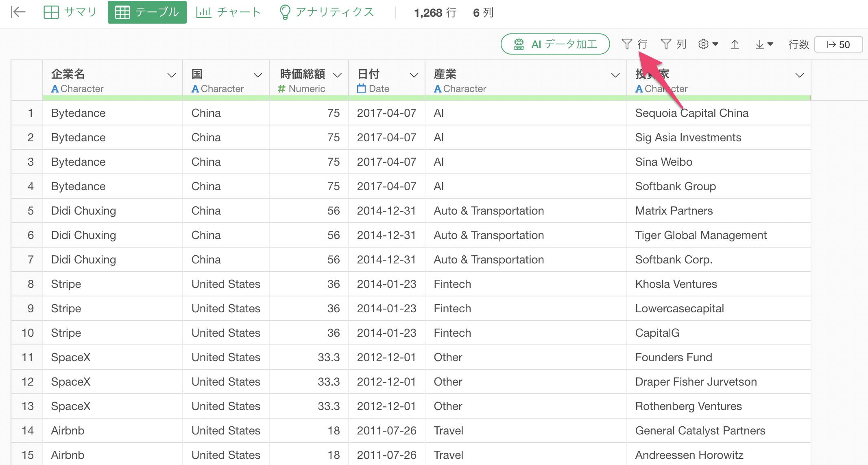Screen dimensions: 868x465
Task: Select CapitalG investor cell
Action: pos(719,333)
